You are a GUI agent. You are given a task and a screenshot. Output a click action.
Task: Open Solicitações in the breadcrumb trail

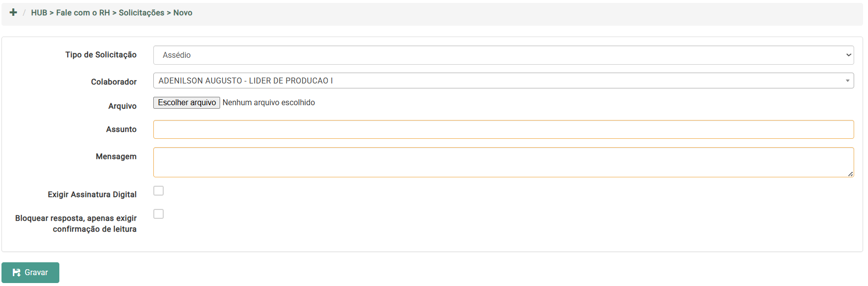coord(141,13)
